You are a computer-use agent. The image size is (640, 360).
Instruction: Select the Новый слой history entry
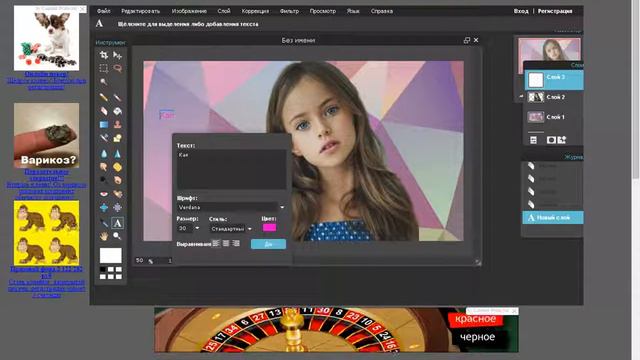[553, 218]
